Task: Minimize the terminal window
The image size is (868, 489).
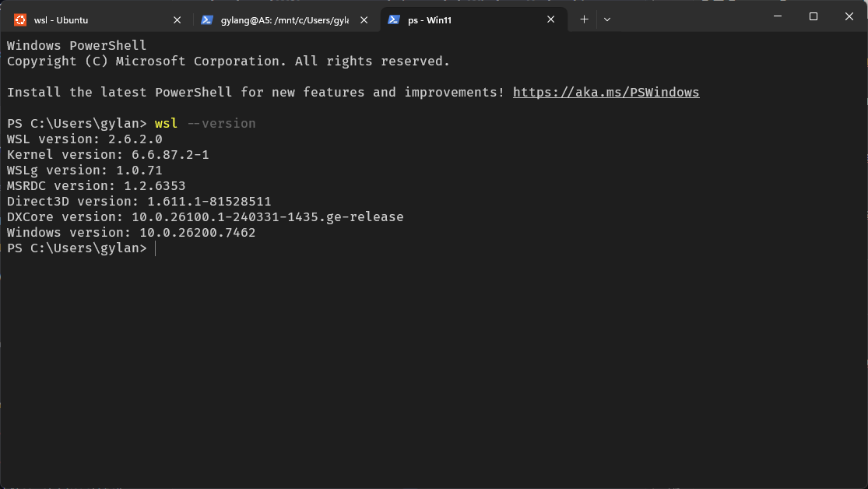Action: [778, 16]
